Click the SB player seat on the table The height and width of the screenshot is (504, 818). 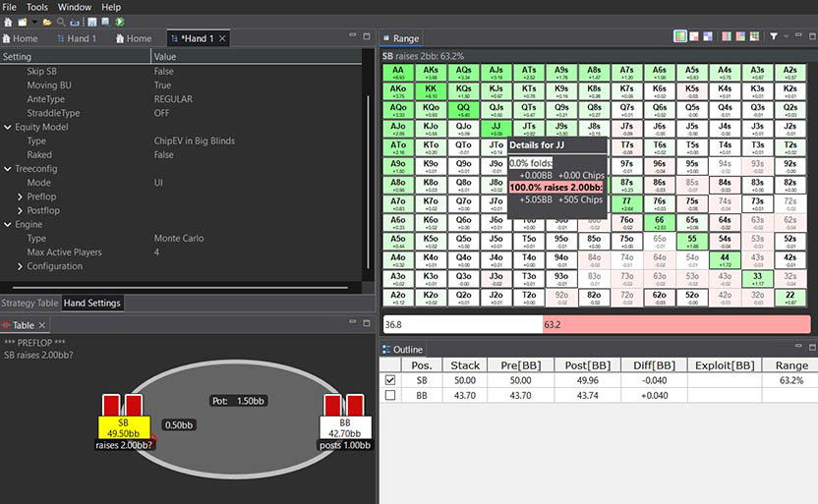pos(124,427)
